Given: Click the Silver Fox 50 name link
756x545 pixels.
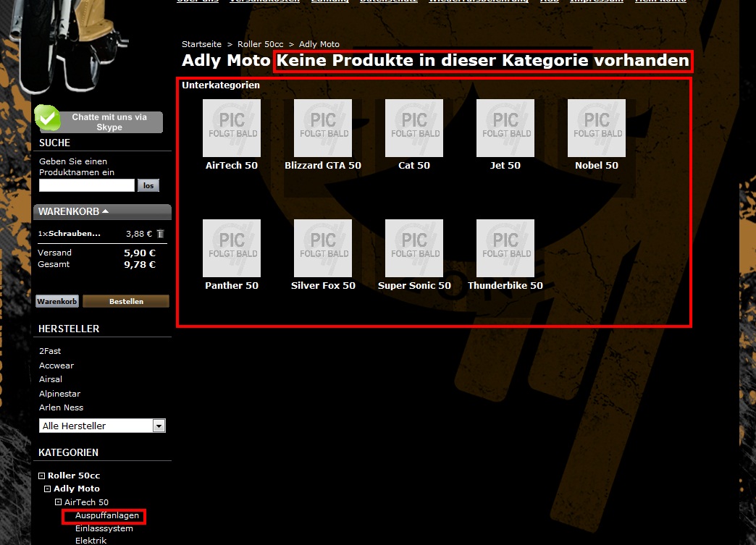Looking at the screenshot, I should coord(323,285).
